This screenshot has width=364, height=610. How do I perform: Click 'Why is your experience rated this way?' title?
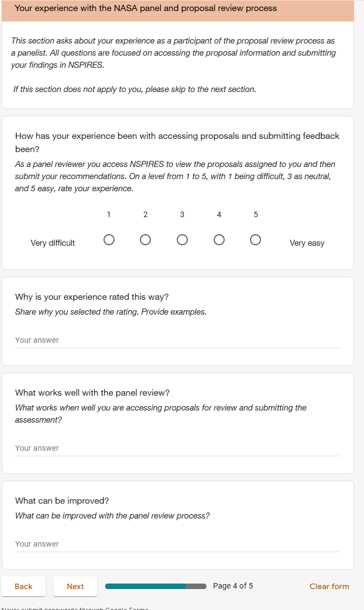92,297
